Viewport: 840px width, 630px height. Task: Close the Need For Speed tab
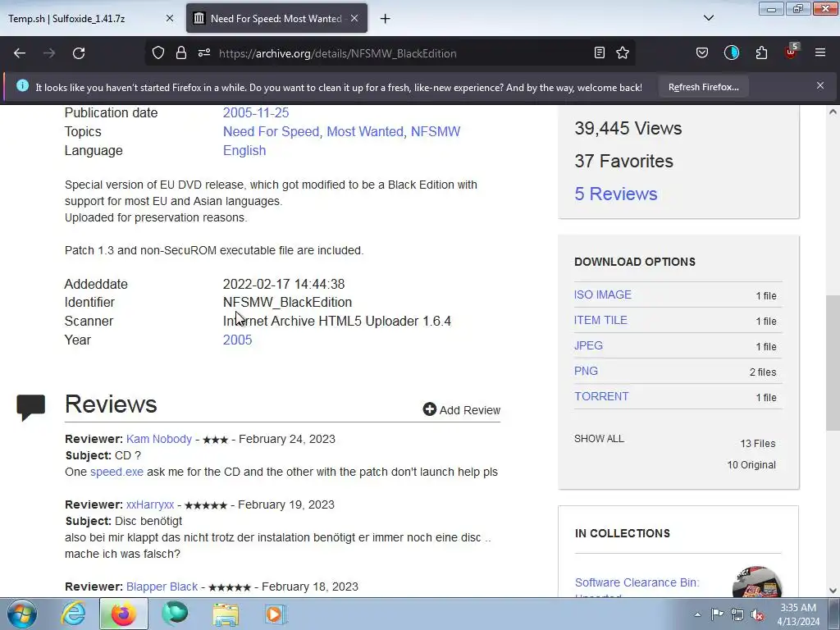pyautogui.click(x=354, y=18)
